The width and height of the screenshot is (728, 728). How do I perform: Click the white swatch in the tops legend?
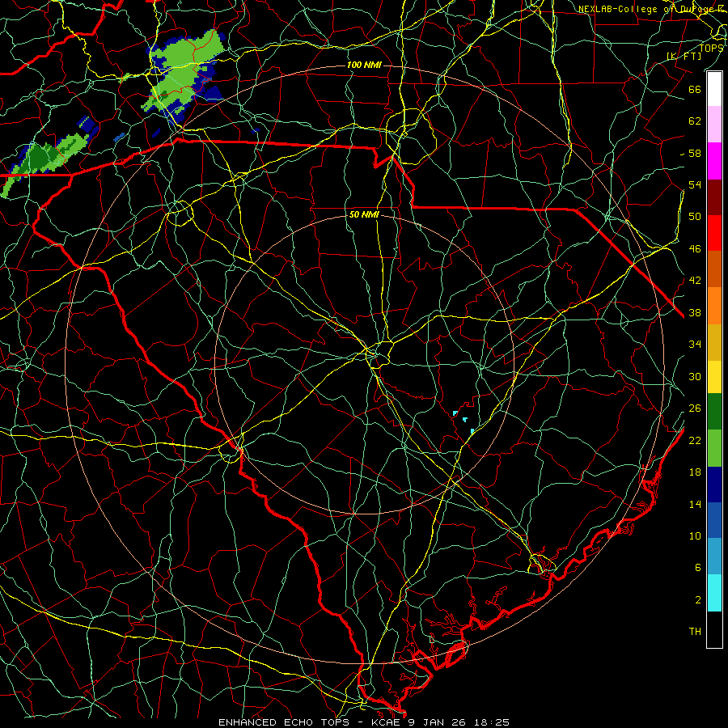[x=714, y=89]
